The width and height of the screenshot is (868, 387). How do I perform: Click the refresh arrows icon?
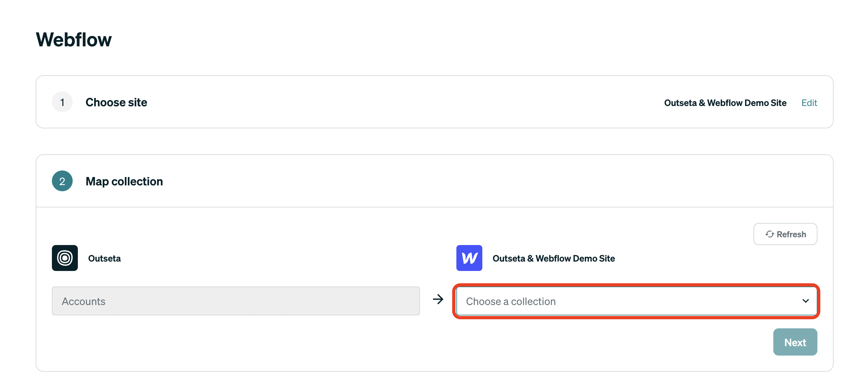769,234
